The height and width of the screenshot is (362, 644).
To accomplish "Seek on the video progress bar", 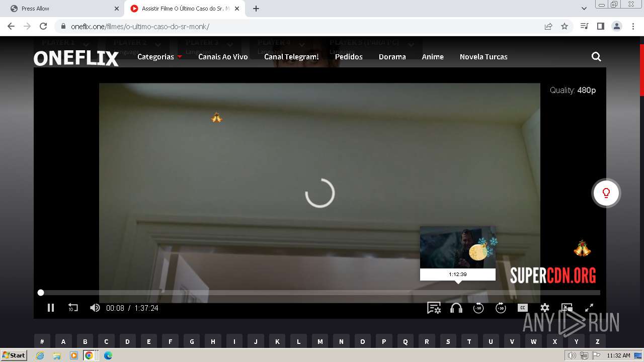I will (x=319, y=293).
